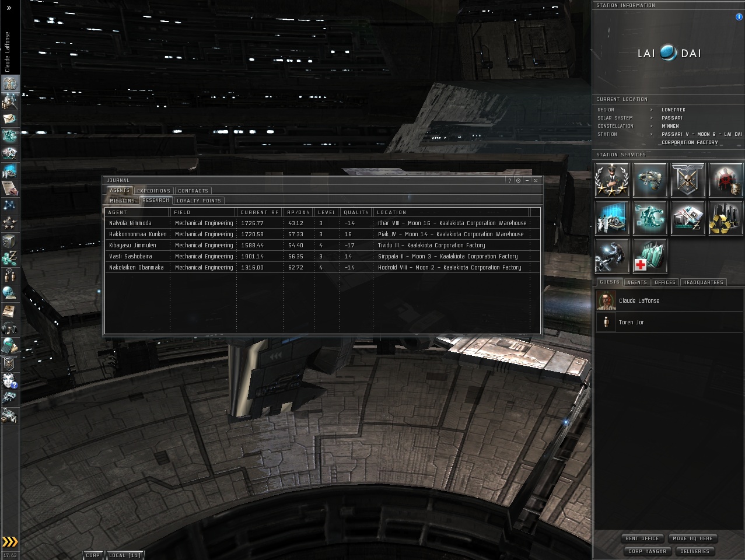Switch to the Contracts tab in Journal
Screen dimensions: 745x560
(193, 191)
